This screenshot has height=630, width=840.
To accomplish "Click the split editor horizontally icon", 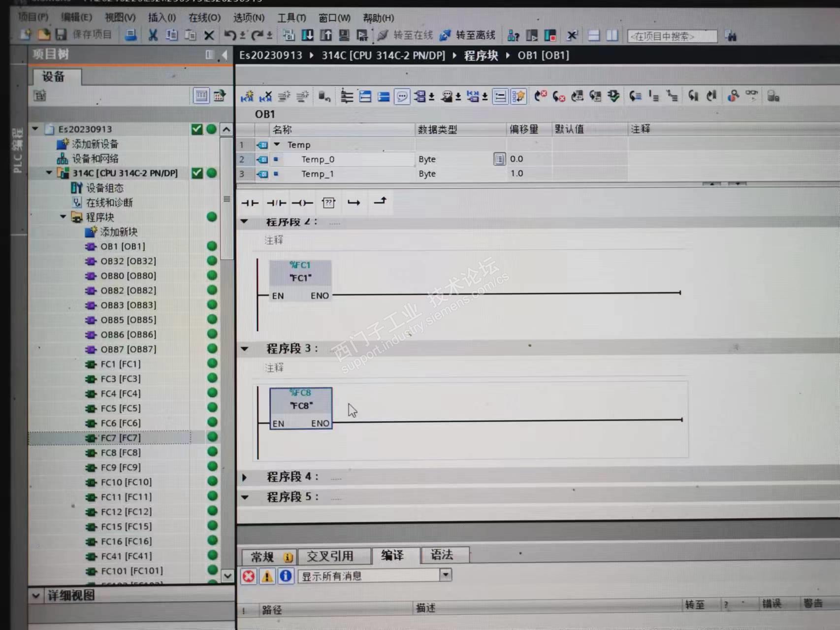I will pos(594,35).
